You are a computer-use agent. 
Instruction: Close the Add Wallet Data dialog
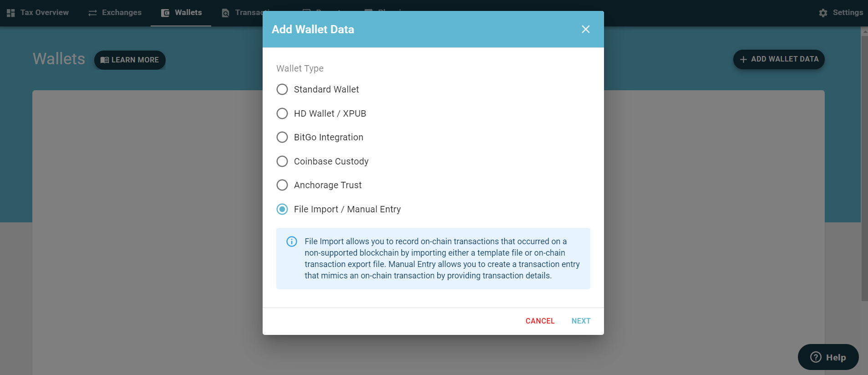(x=586, y=29)
